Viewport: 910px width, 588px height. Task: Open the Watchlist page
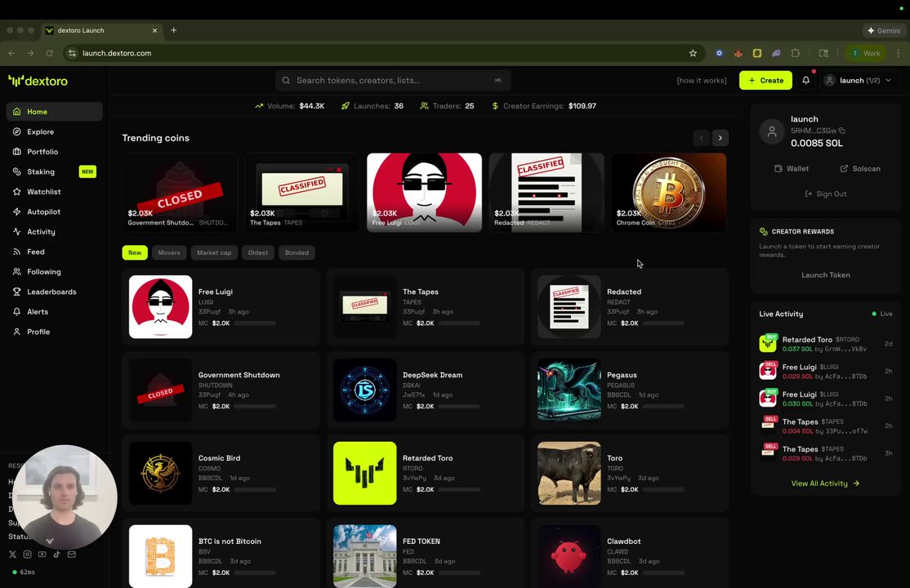(x=54, y=192)
